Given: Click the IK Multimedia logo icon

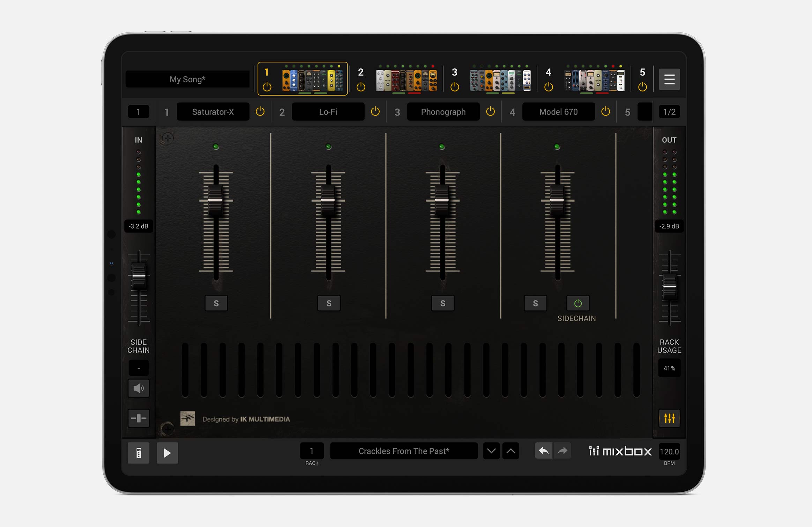Looking at the screenshot, I should (187, 418).
